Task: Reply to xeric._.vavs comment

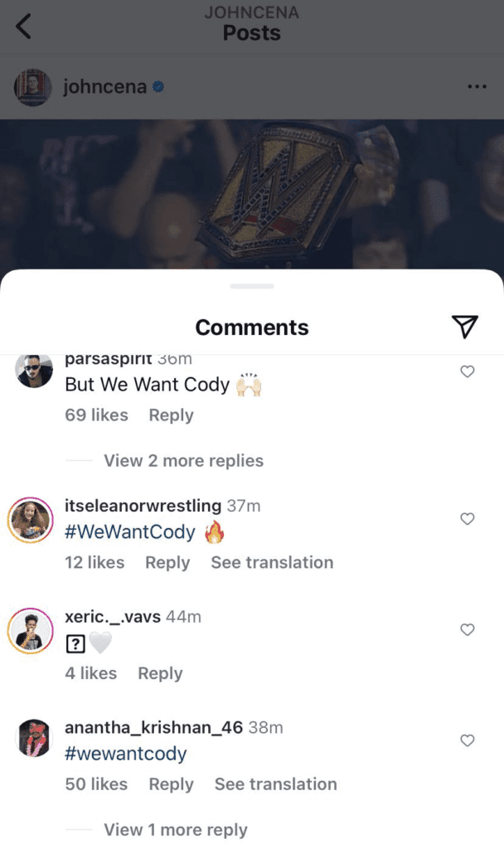Action: (x=160, y=673)
